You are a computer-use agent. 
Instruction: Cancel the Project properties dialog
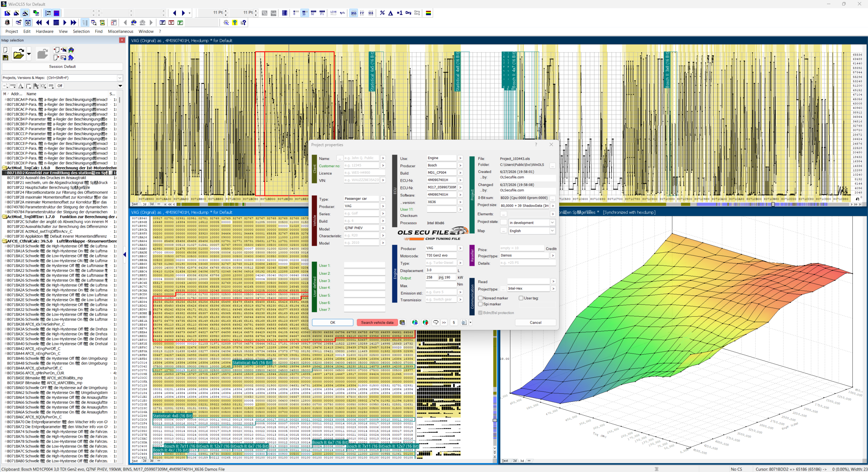pyautogui.click(x=535, y=322)
